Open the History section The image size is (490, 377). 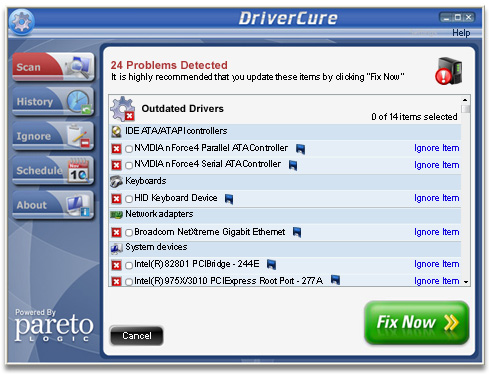(53, 101)
